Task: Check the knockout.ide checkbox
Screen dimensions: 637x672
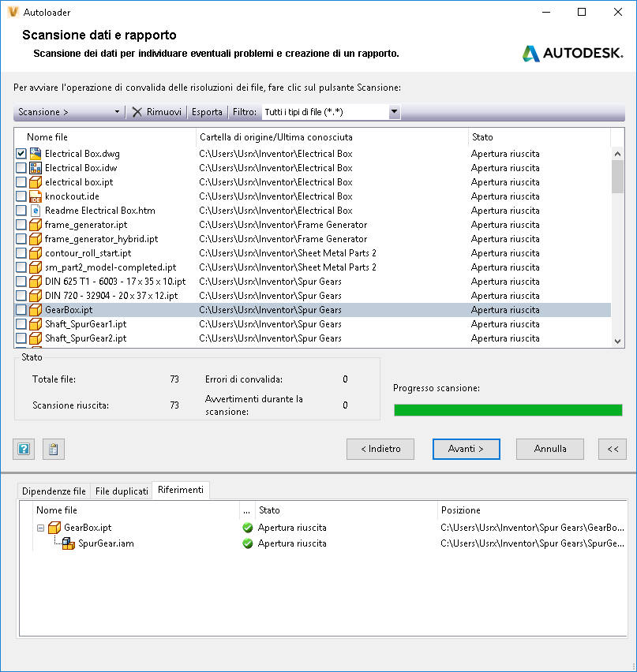Action: 21,196
